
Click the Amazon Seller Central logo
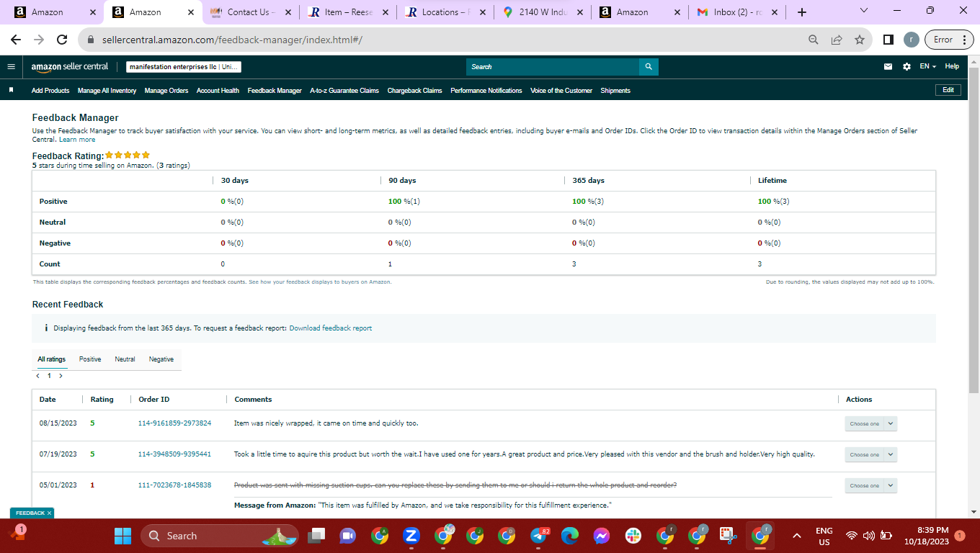tap(69, 66)
